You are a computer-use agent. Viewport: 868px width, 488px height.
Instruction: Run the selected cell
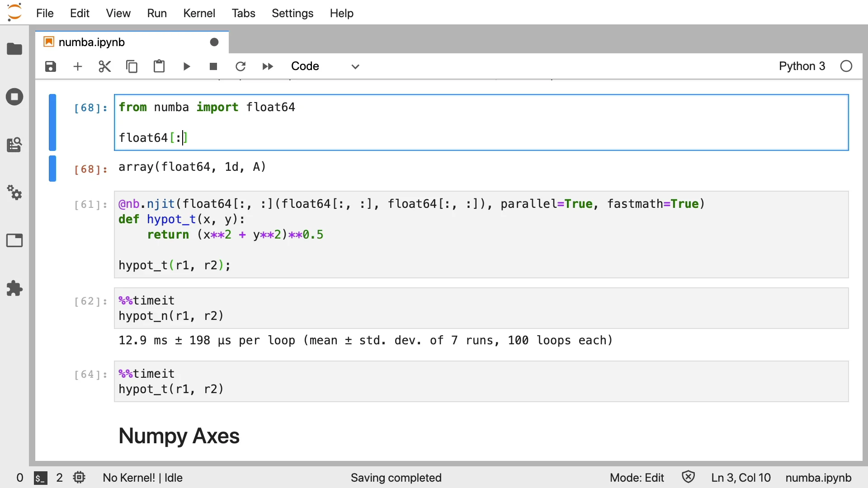[186, 66]
